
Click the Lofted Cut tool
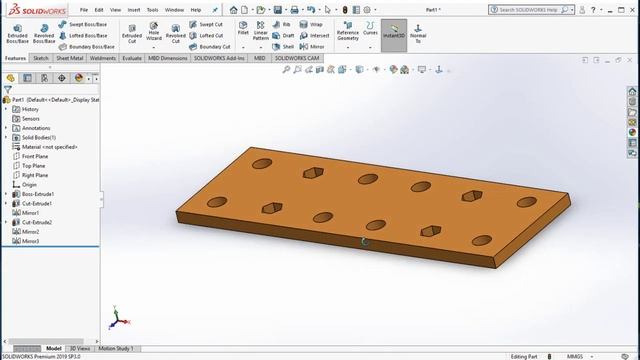pyautogui.click(x=206, y=36)
